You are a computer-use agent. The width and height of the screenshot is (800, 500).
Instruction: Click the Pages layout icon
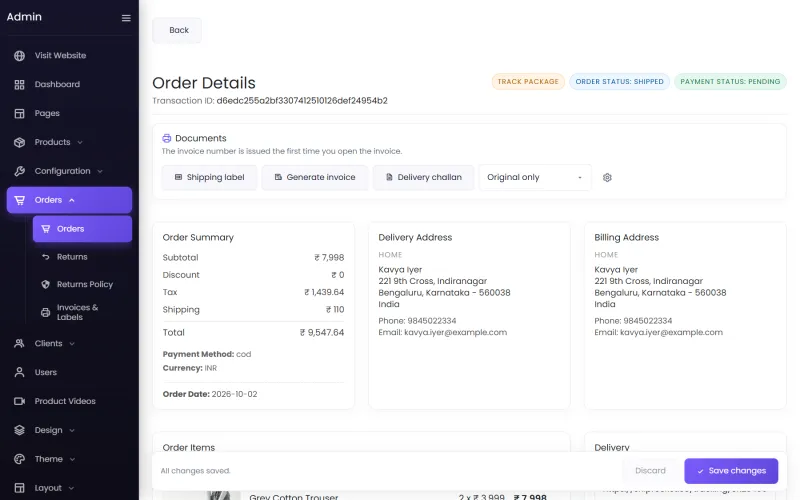coord(19,113)
